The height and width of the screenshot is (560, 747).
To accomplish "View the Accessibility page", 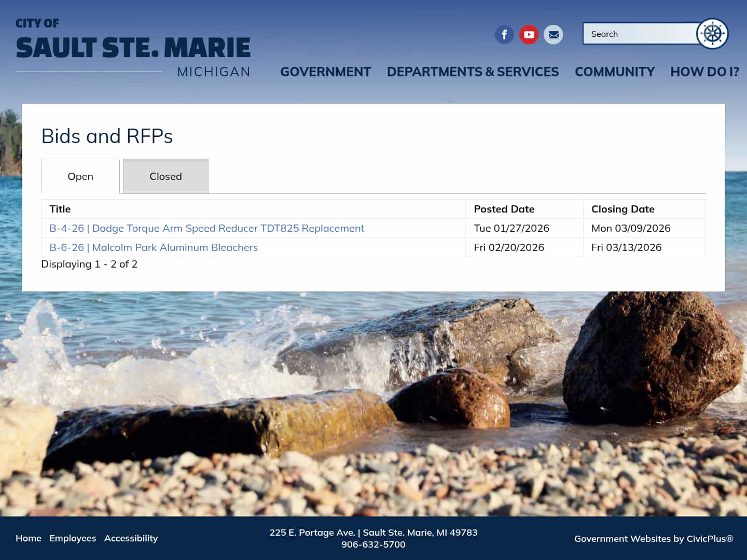I will tap(131, 538).
